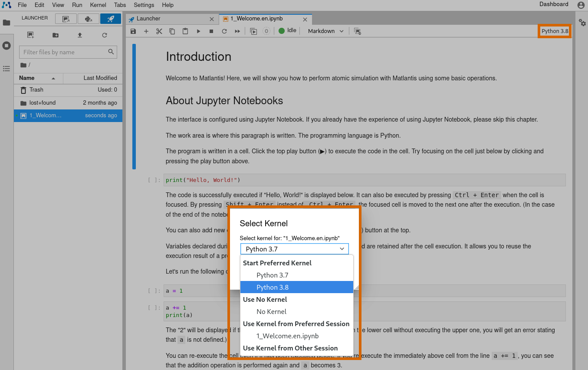Open the View menu
Viewport: 588px width, 370px height.
point(58,5)
